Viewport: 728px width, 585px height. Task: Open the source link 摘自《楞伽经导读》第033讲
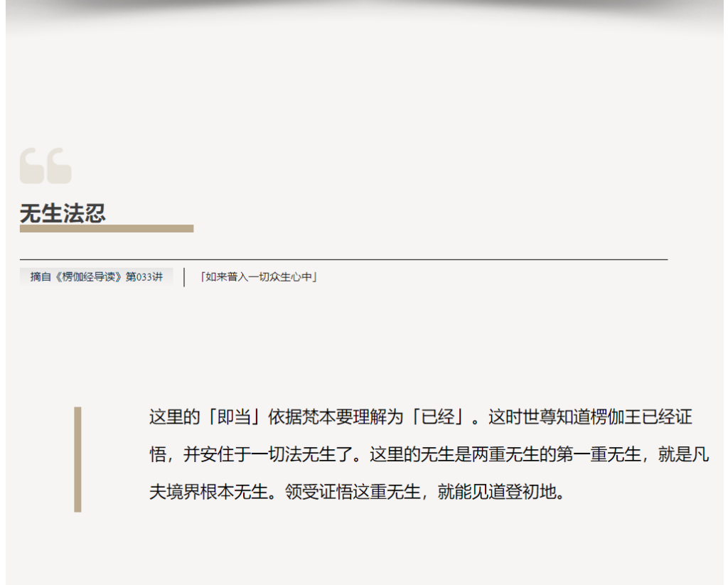96,277
